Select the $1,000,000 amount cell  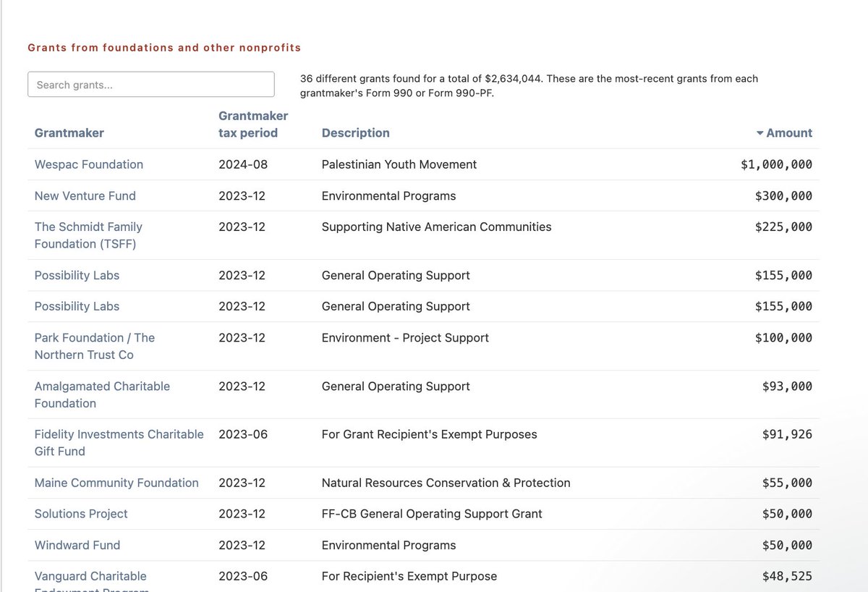click(776, 164)
